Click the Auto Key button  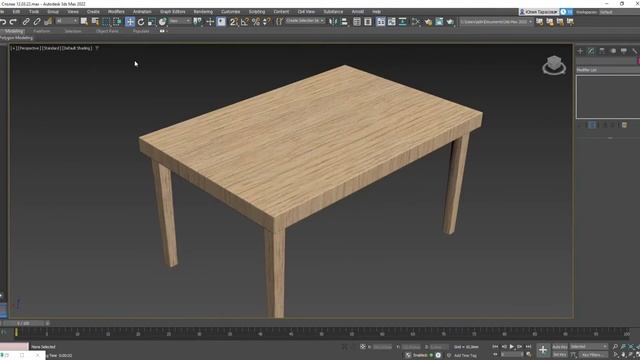(560, 347)
